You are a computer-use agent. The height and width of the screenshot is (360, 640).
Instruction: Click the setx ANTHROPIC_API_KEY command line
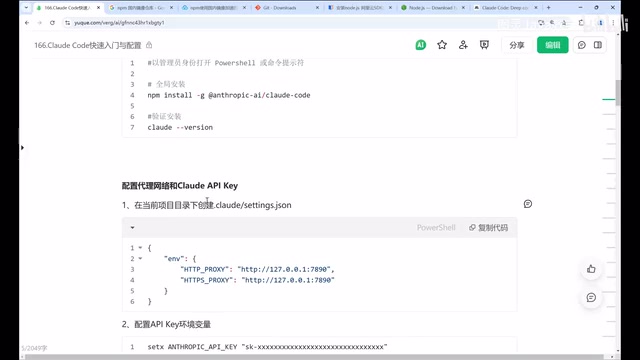pos(267,347)
